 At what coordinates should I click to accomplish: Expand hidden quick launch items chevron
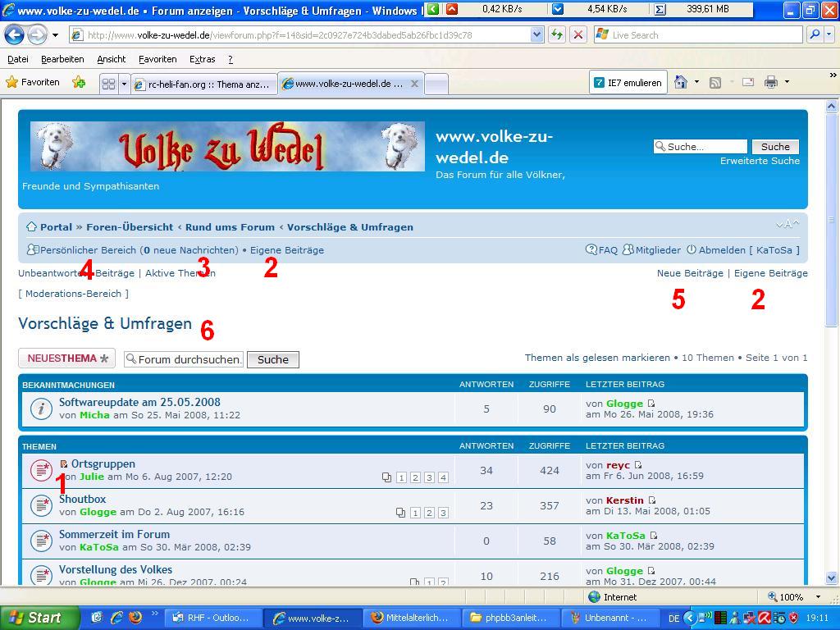click(x=155, y=614)
